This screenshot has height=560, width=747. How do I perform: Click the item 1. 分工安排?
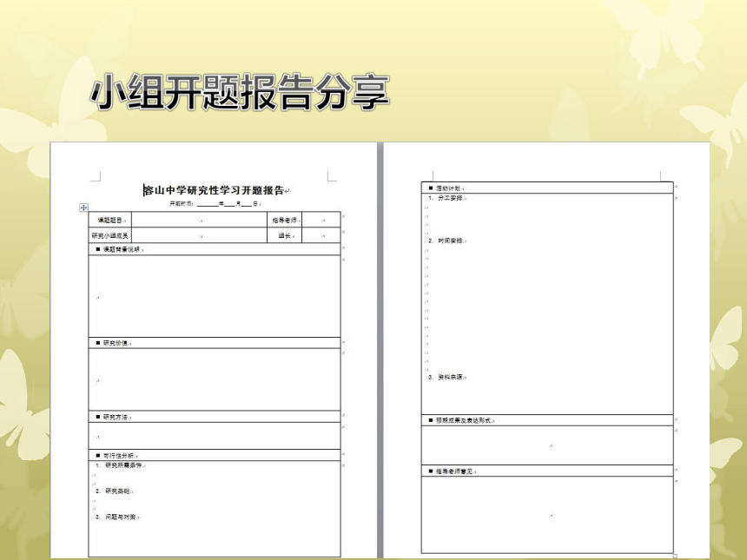click(x=446, y=198)
